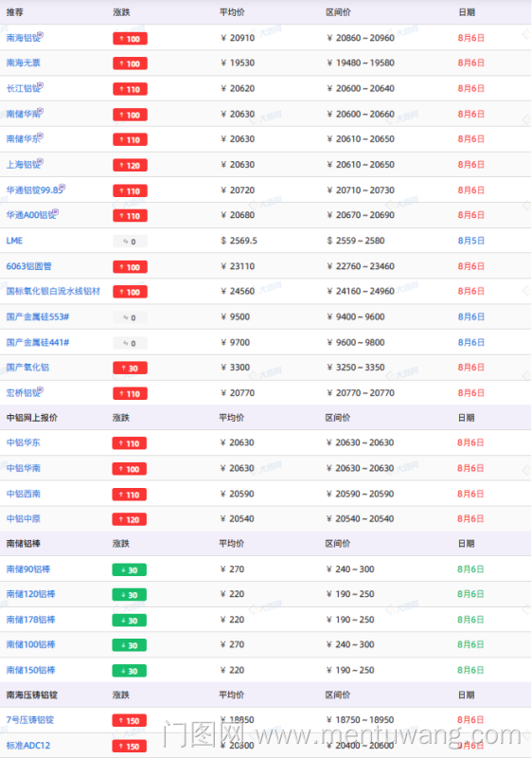The width and height of the screenshot is (532, 758).
Task: Open the 宏桥铝锭 link
Action: (x=23, y=393)
